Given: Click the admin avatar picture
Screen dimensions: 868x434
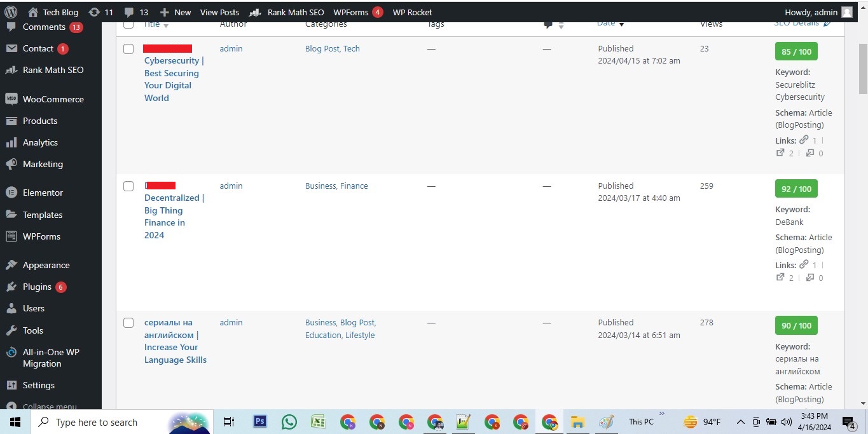Looking at the screenshot, I should coord(846,12).
